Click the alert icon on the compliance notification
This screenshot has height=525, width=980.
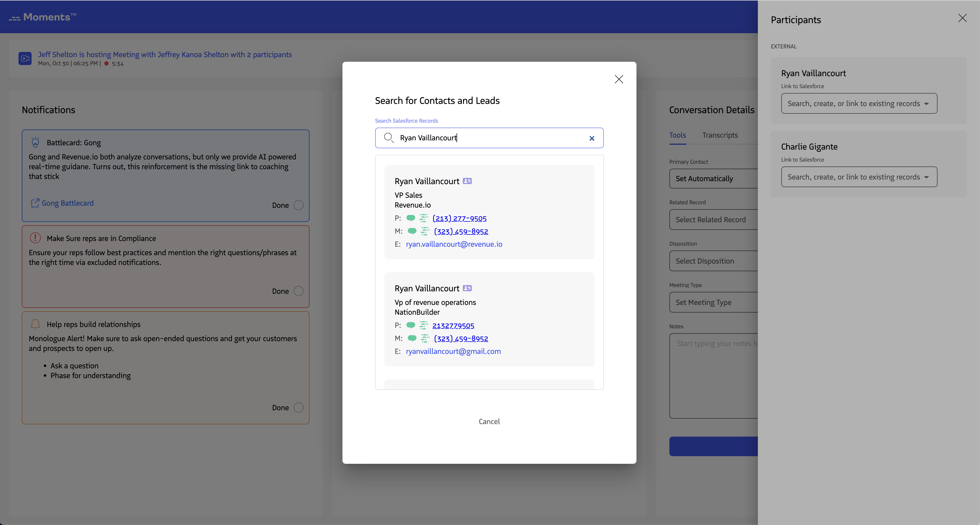point(35,237)
